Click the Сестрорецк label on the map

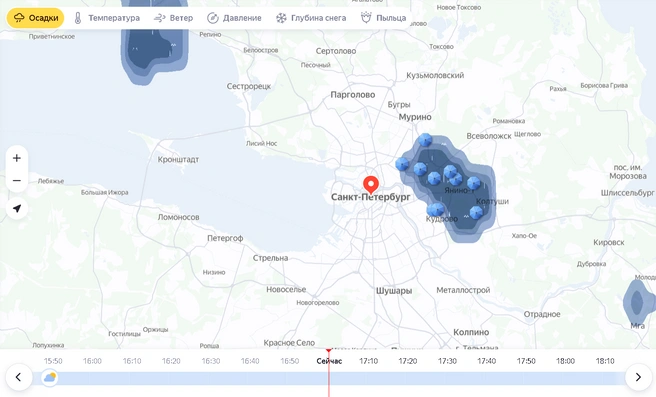249,87
